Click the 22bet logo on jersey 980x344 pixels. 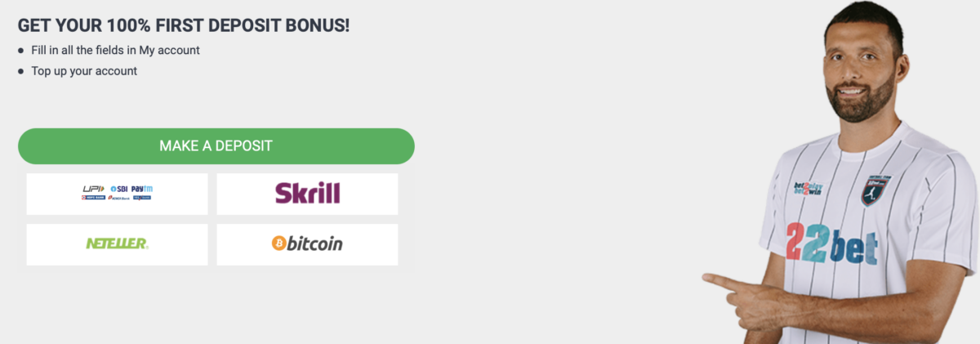coord(831,243)
